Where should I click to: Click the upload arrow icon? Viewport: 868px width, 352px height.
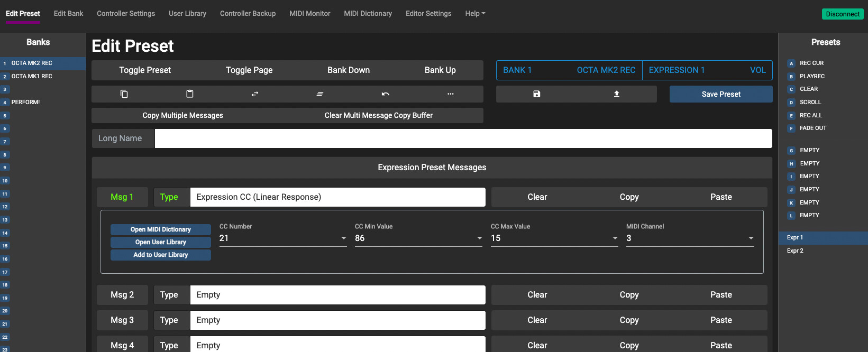tap(616, 94)
